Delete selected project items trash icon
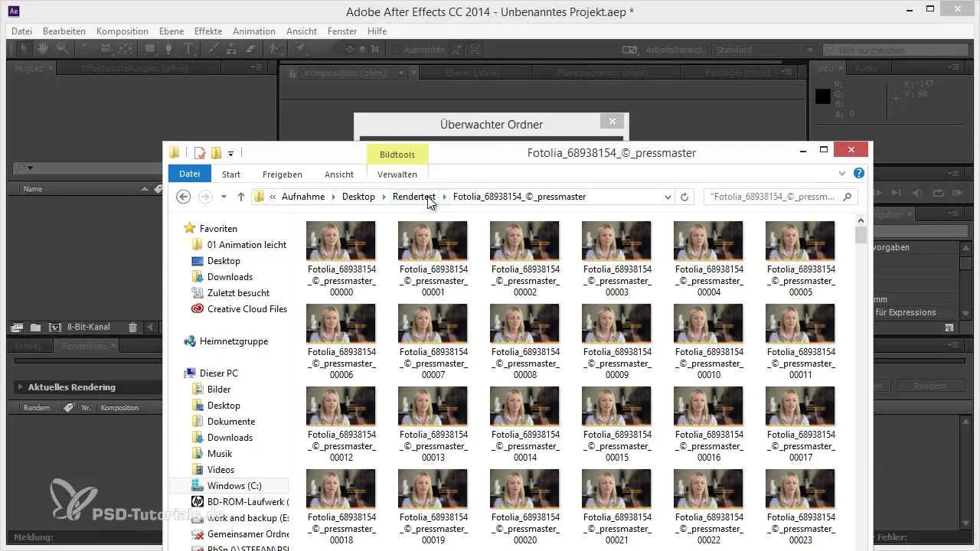Viewport: 980px width, 551px height. coord(133,328)
